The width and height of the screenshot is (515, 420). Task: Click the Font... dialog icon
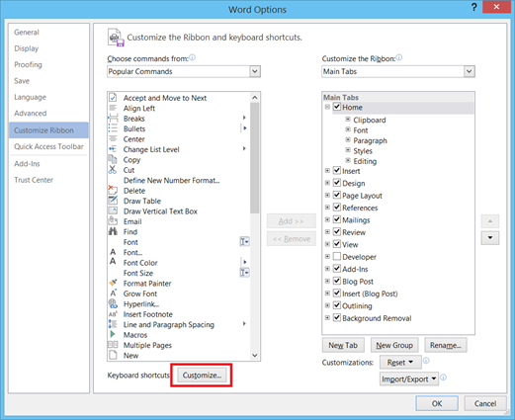[x=113, y=252]
